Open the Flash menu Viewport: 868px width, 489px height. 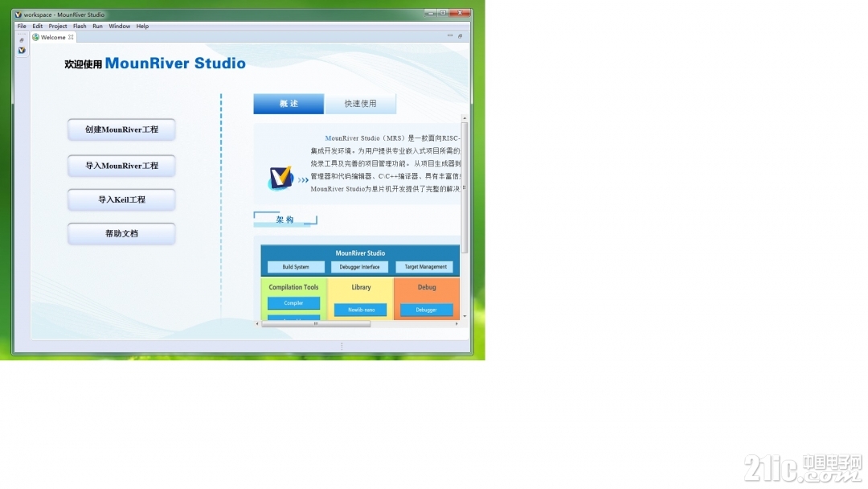(80, 26)
